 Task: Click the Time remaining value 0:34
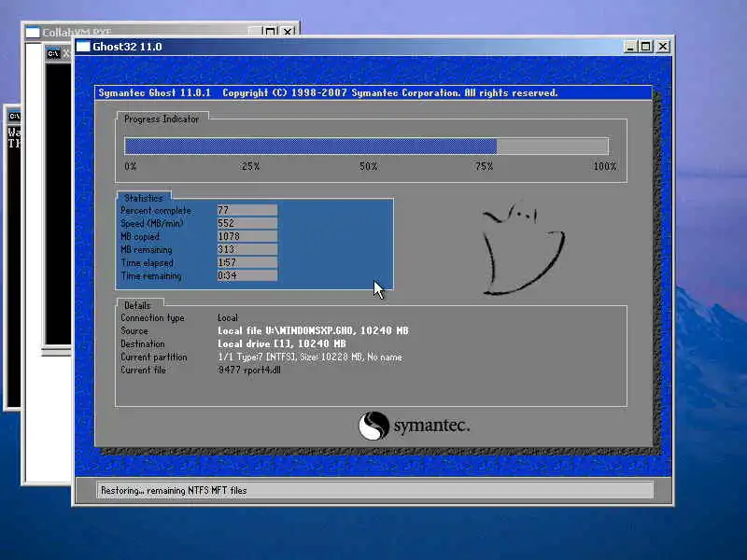pos(247,275)
